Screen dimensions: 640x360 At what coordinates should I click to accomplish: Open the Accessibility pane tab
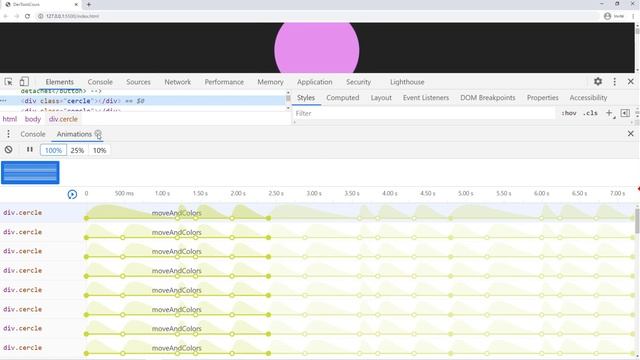[588, 98]
